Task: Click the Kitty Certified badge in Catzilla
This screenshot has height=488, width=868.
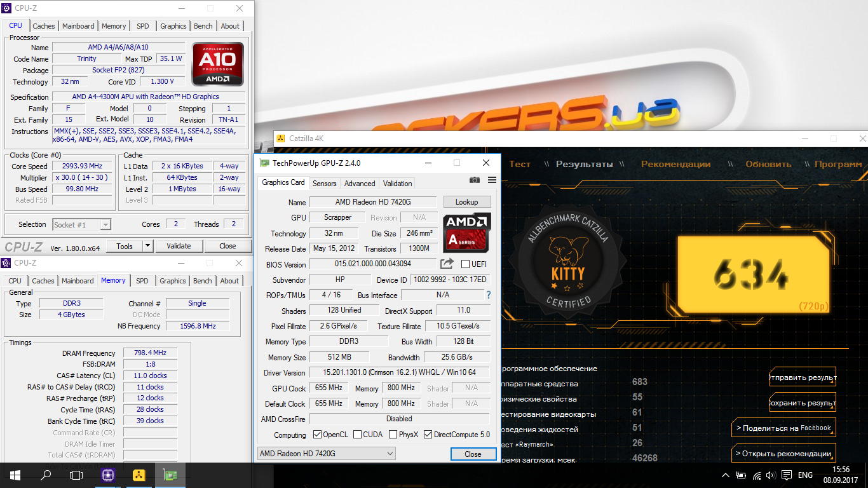Action: coord(569,262)
